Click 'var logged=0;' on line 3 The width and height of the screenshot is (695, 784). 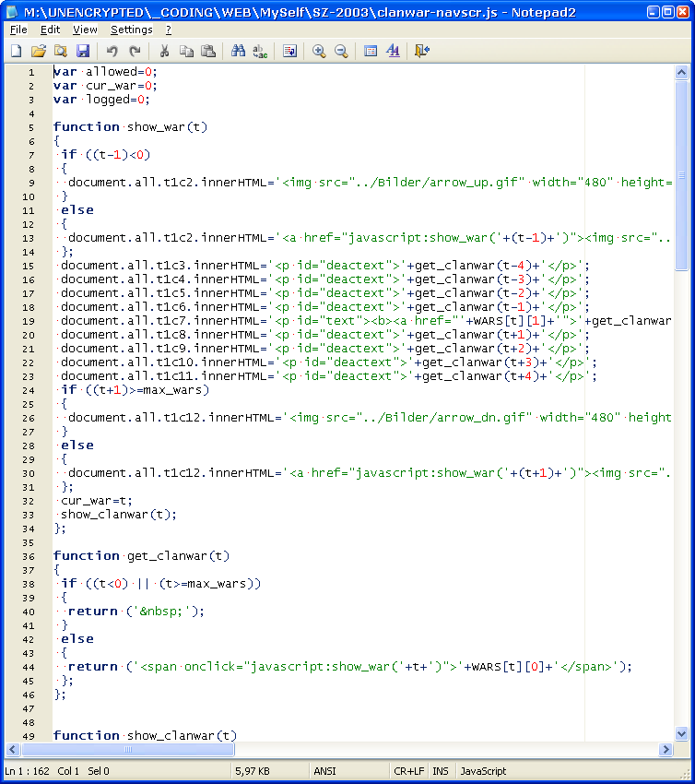click(101, 100)
